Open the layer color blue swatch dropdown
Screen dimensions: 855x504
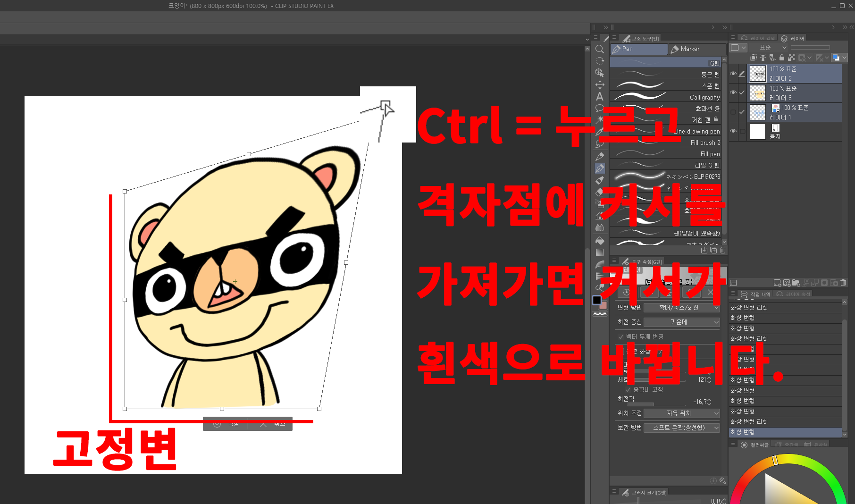click(839, 58)
